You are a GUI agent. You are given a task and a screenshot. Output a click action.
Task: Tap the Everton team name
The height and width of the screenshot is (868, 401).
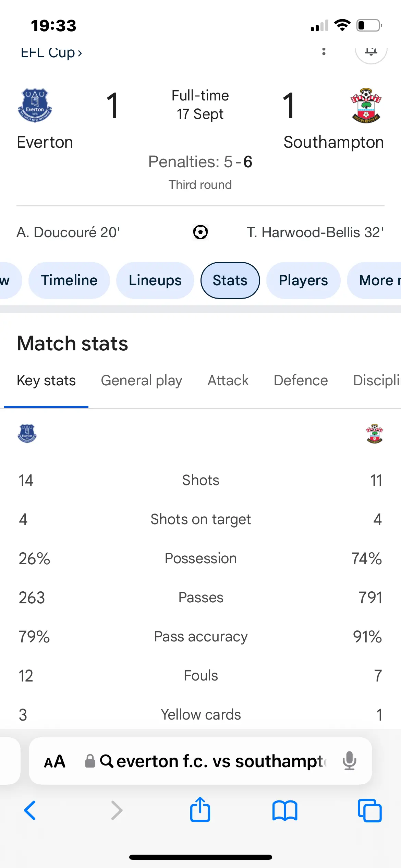[x=45, y=142]
